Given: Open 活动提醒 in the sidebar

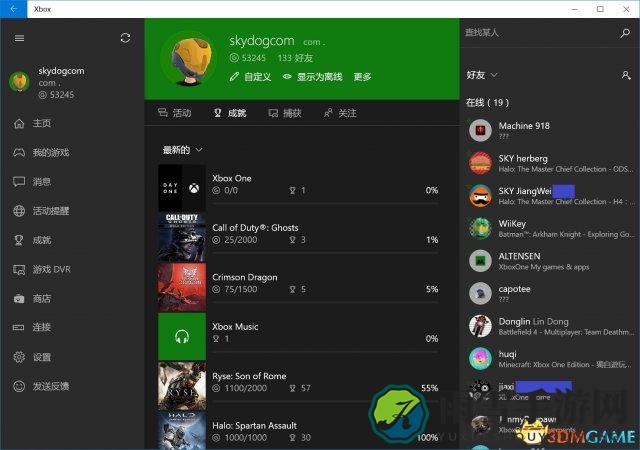Looking at the screenshot, I should pyautogui.click(x=51, y=211).
